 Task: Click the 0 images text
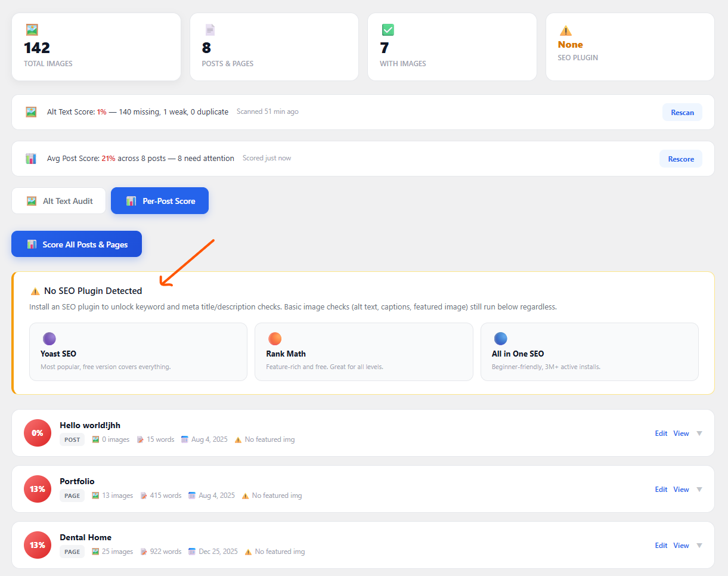tap(116, 439)
